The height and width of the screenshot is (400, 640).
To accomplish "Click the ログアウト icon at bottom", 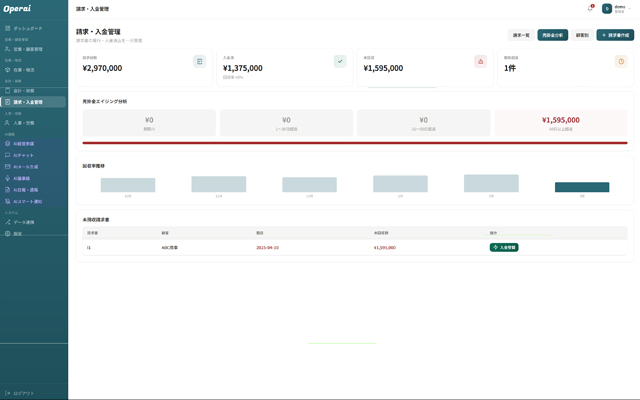I will tap(7, 393).
